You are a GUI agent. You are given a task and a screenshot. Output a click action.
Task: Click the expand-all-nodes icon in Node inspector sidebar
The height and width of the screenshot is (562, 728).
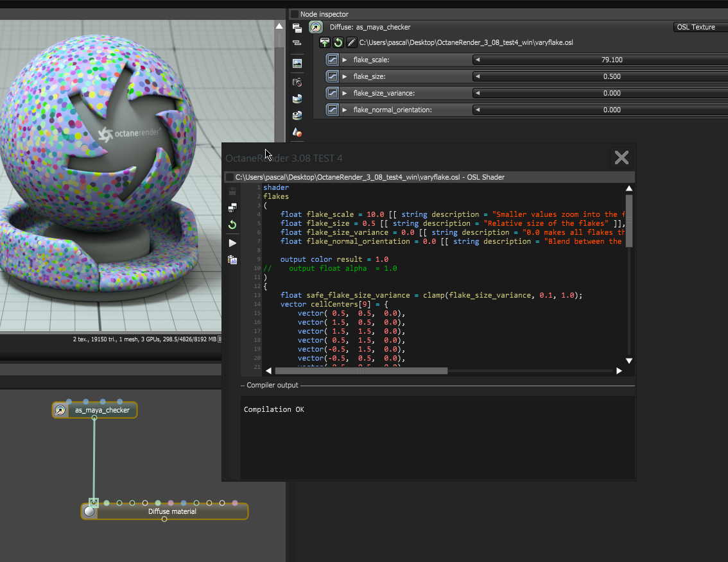[x=297, y=28]
